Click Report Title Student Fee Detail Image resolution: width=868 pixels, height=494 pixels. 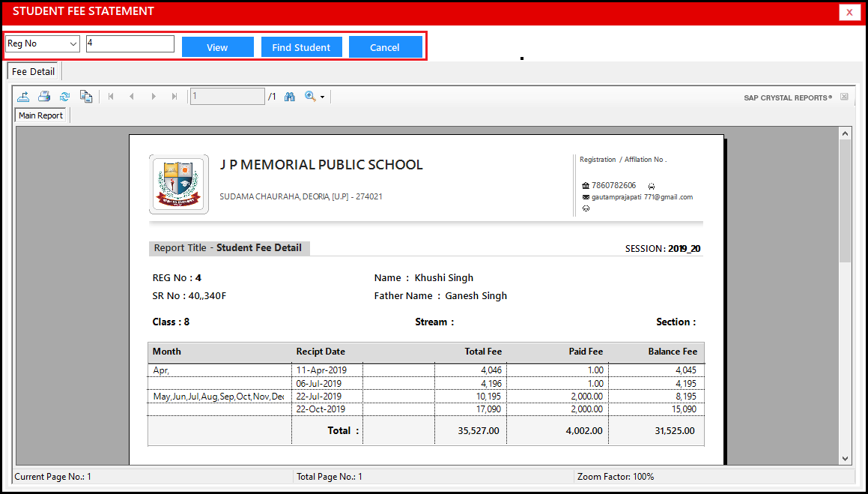coord(228,248)
